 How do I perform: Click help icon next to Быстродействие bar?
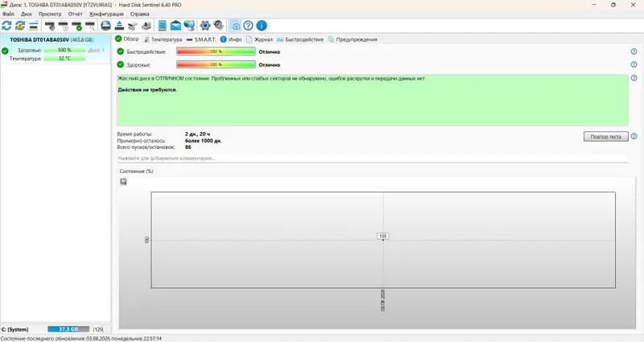click(634, 52)
